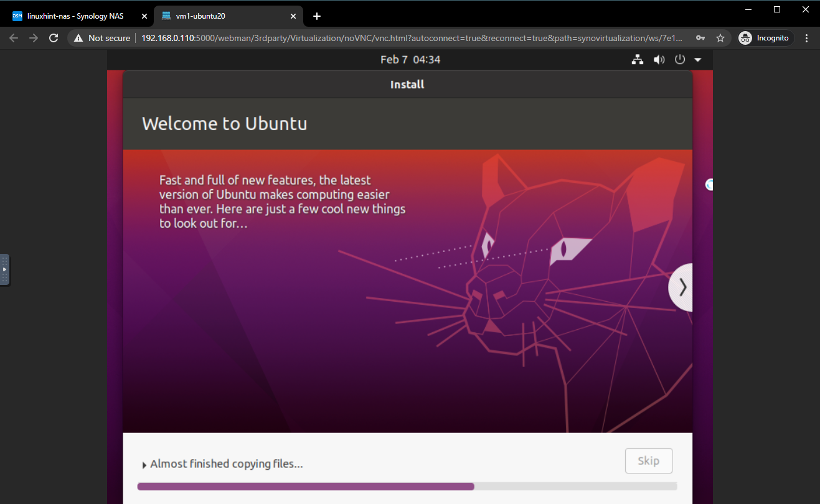820x504 pixels.
Task: Switch to the linuxhint-nas Synology NAS tab
Action: (76, 16)
